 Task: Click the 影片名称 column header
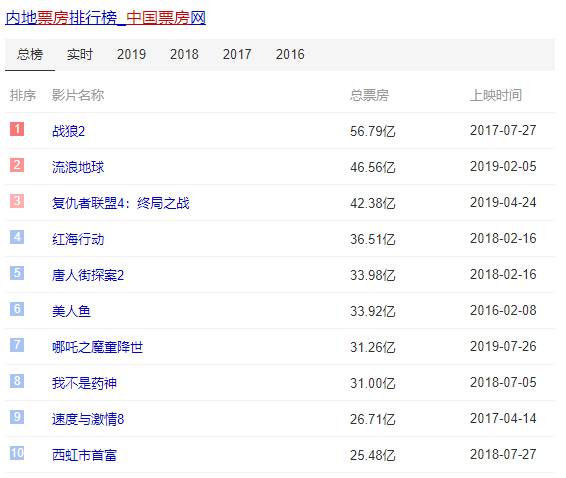click(78, 95)
